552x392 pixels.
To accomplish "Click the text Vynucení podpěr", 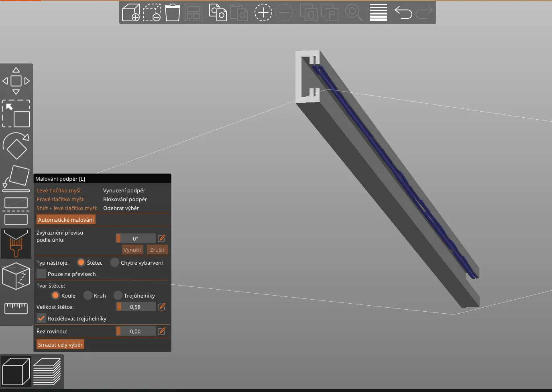I will point(124,190).
